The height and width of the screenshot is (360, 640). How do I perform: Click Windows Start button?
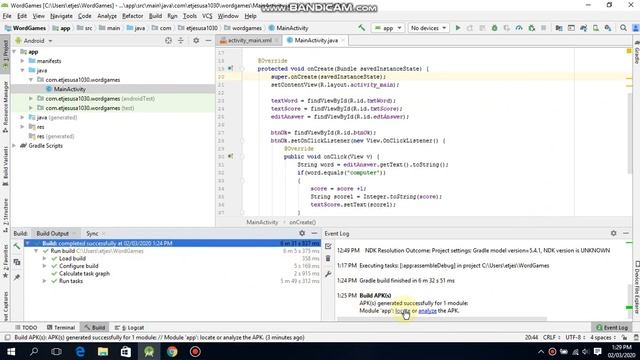[11, 351]
